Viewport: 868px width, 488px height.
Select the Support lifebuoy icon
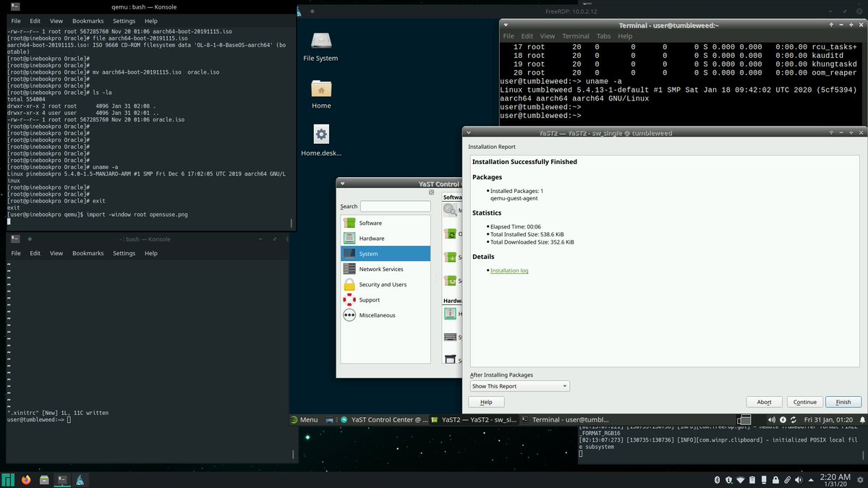pos(349,299)
